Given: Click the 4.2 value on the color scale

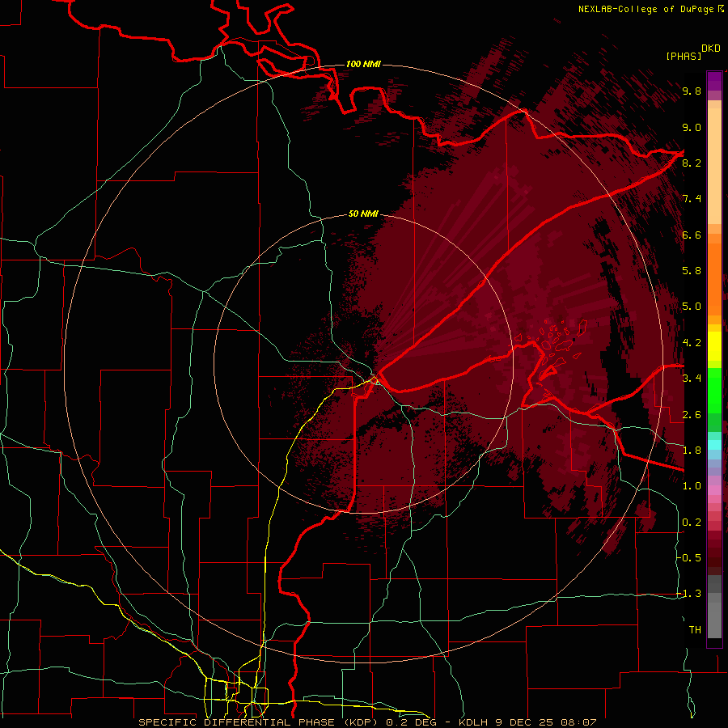Looking at the screenshot, I should click(x=692, y=343).
